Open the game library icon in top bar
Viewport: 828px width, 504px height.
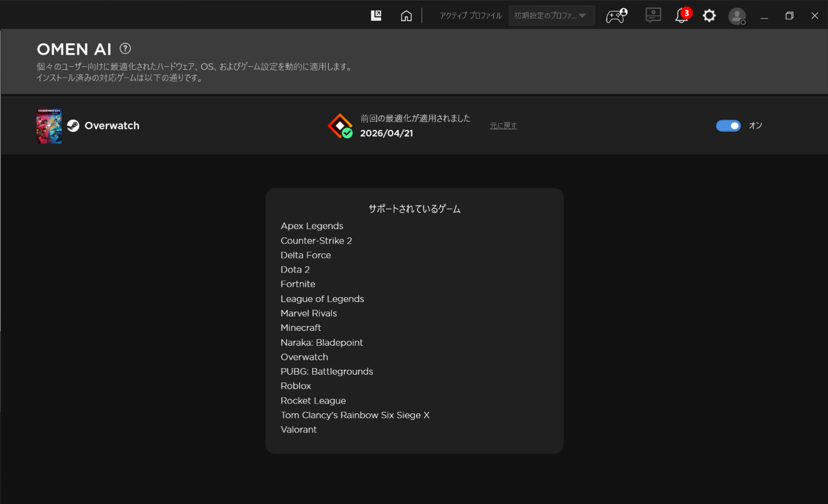[376, 16]
